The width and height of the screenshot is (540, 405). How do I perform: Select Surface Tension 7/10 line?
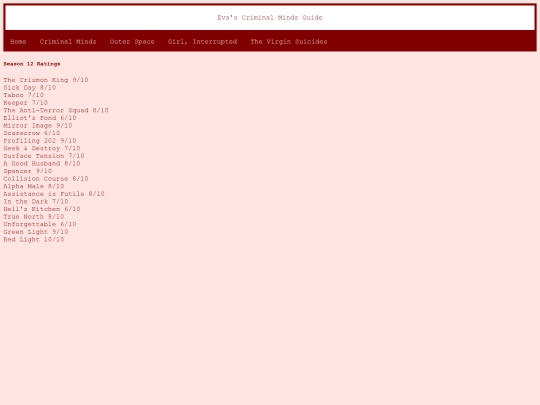coord(44,156)
